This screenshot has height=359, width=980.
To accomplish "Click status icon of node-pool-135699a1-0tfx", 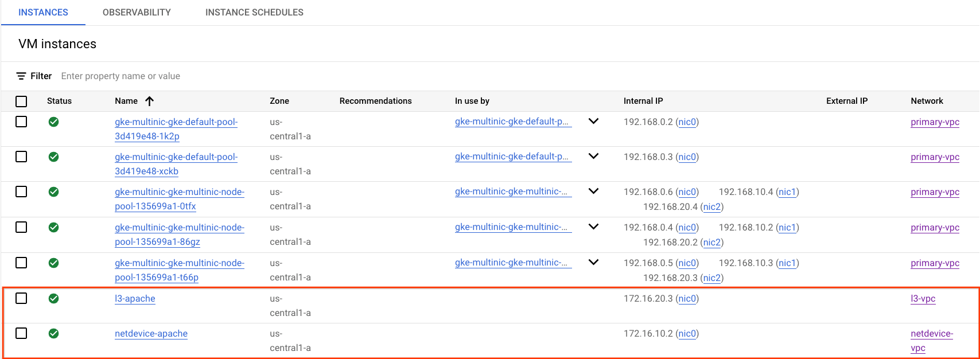I will point(53,192).
